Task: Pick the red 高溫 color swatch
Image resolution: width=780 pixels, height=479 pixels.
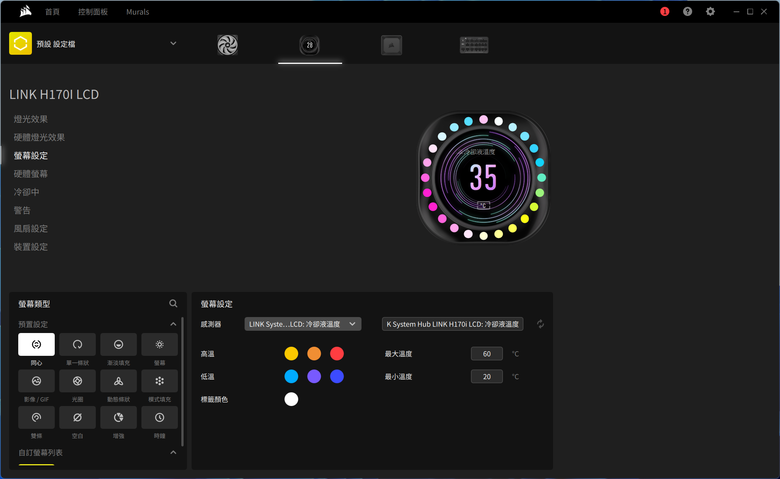Action: [337, 354]
